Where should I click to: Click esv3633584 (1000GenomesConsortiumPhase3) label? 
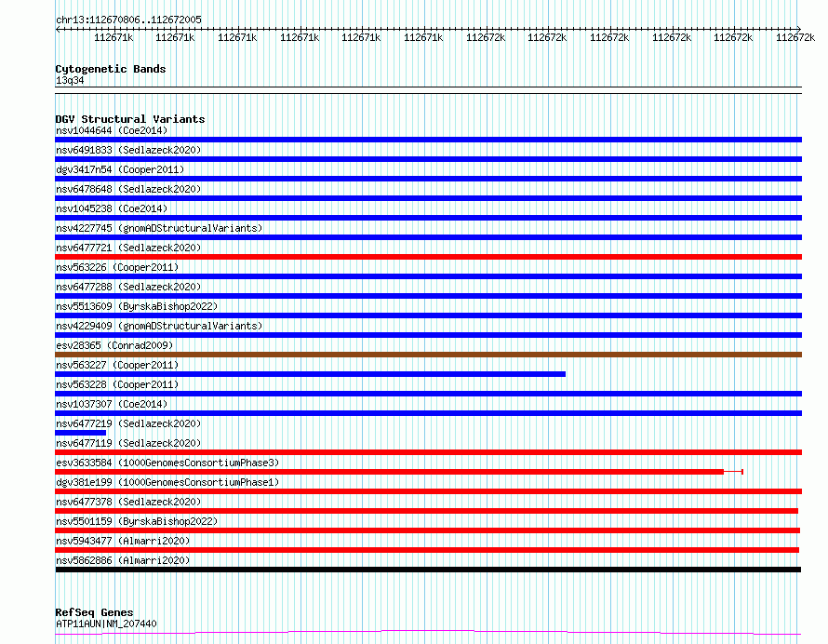point(167,463)
